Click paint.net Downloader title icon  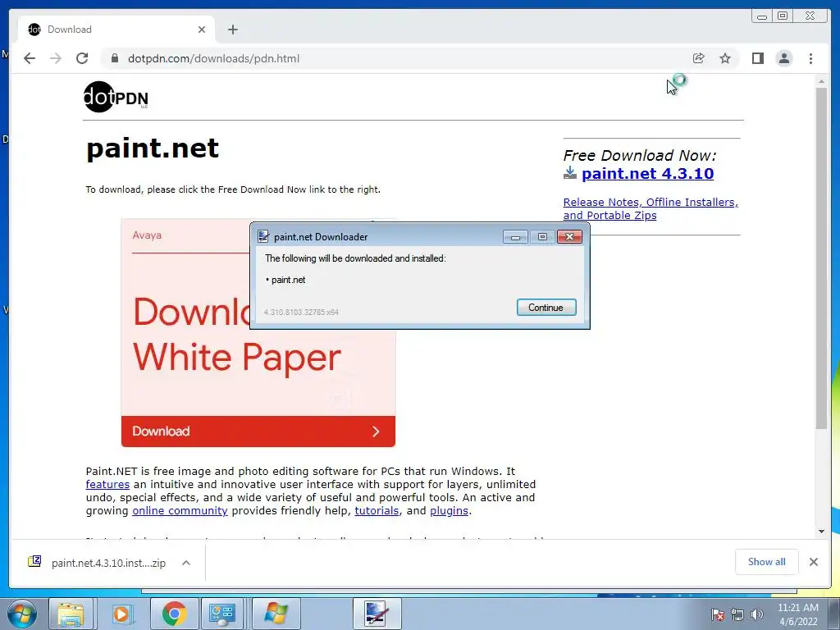tap(263, 237)
